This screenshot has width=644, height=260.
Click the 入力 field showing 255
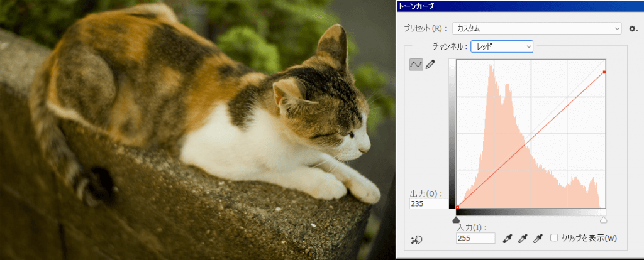[x=475, y=238]
